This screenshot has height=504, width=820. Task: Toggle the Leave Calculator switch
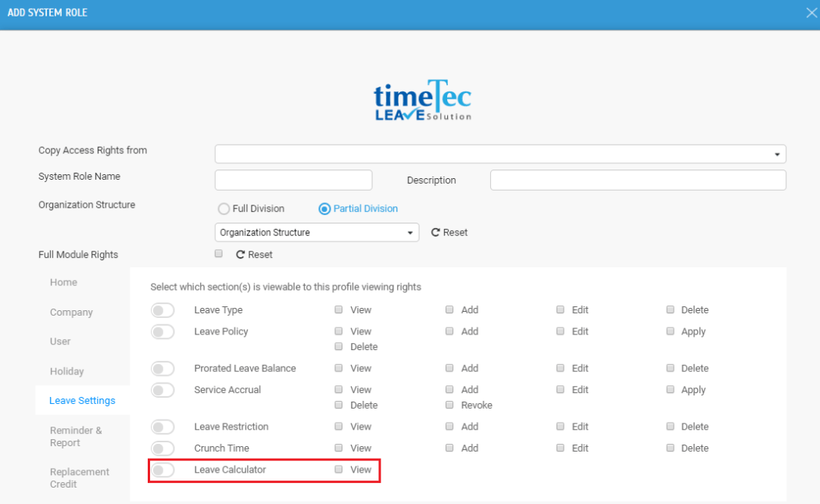point(163,470)
